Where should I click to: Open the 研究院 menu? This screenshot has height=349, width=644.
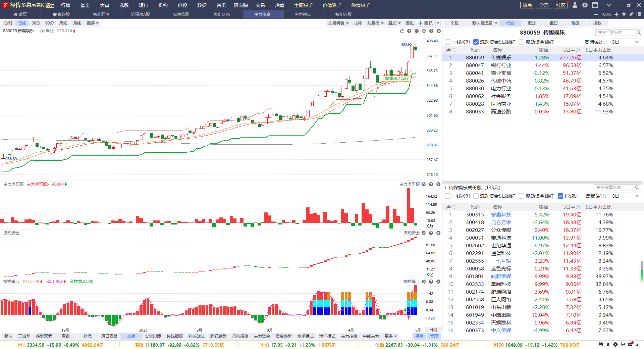(x=241, y=5)
